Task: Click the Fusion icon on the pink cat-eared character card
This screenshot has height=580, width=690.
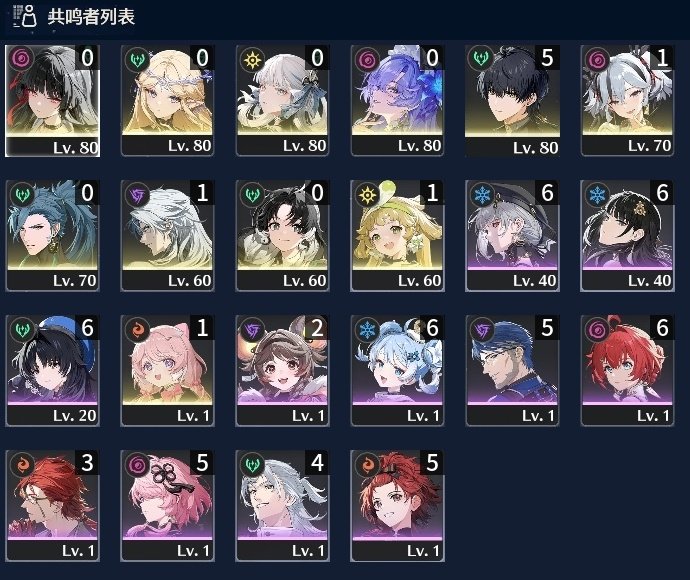Action: tap(137, 330)
